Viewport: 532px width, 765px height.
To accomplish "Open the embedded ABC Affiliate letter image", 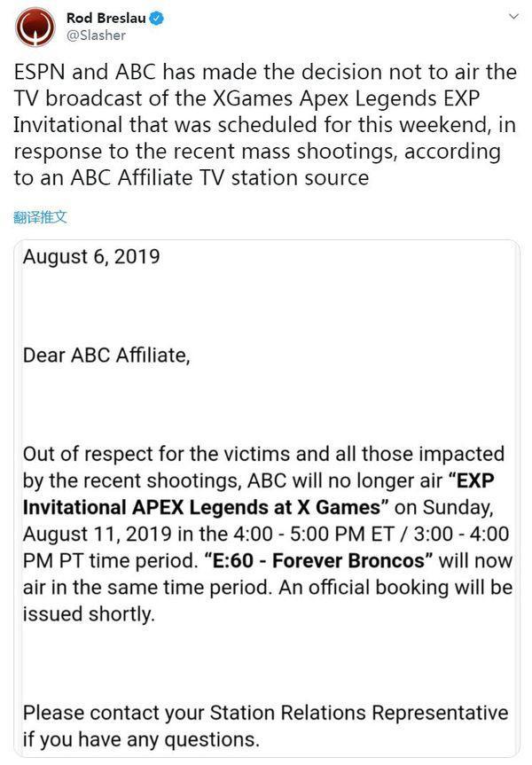I will pos(268,498).
